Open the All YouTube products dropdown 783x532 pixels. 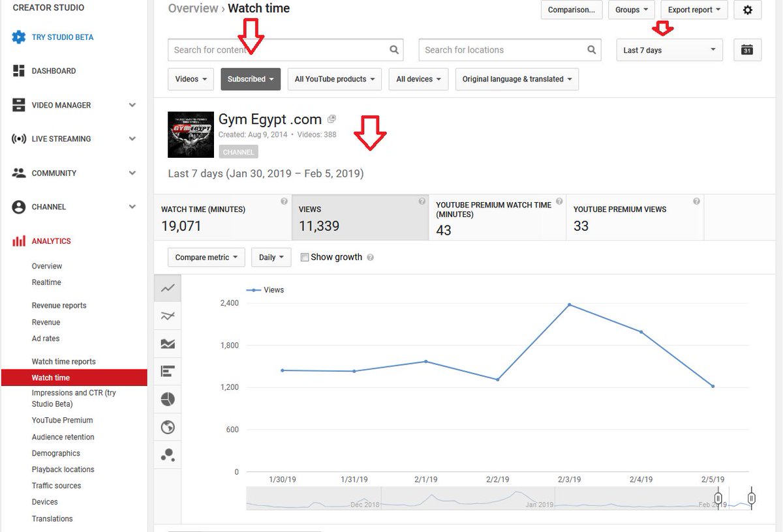pyautogui.click(x=335, y=79)
